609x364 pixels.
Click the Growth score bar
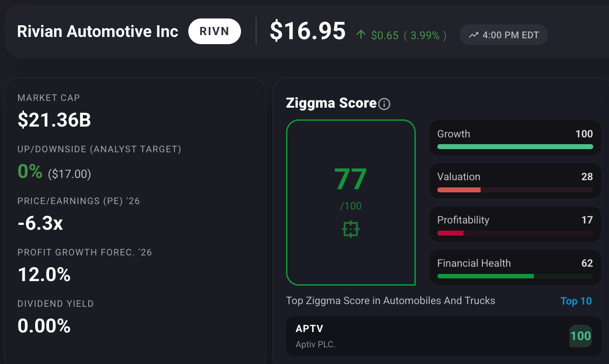[x=515, y=146]
